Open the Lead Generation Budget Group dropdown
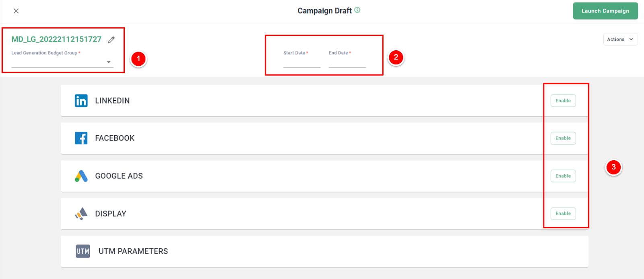This screenshot has height=279, width=644. [62, 62]
